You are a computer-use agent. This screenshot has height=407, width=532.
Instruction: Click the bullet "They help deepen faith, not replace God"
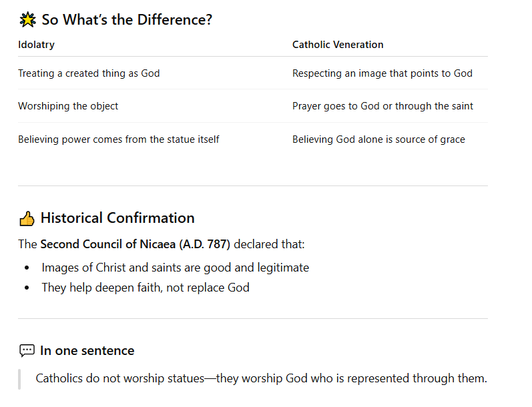146,288
